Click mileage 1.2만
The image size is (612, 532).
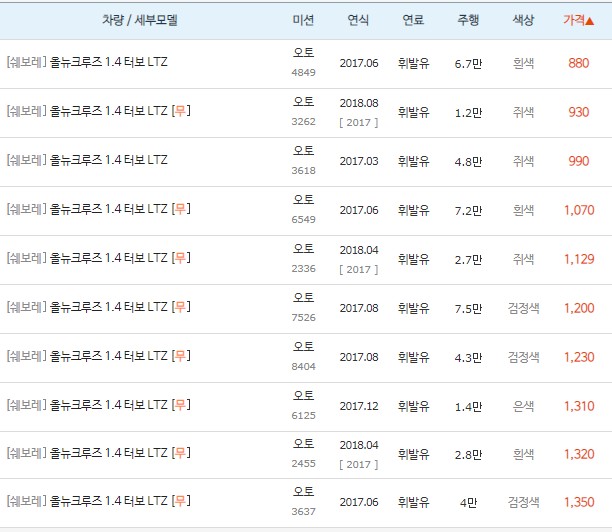(x=468, y=113)
